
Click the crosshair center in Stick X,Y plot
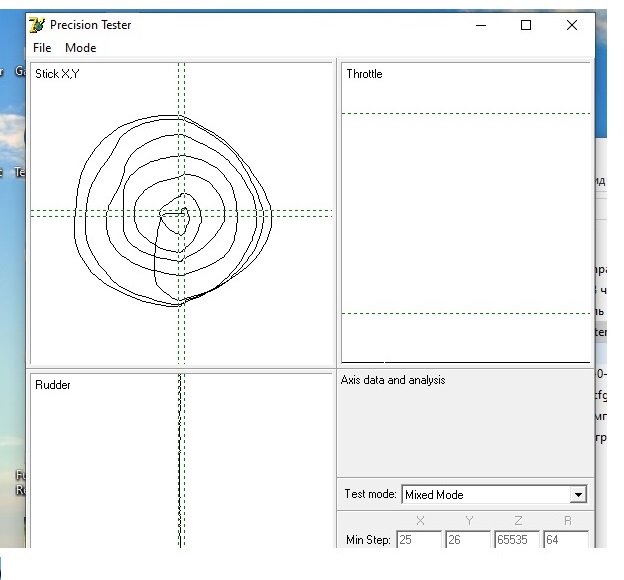click(181, 212)
